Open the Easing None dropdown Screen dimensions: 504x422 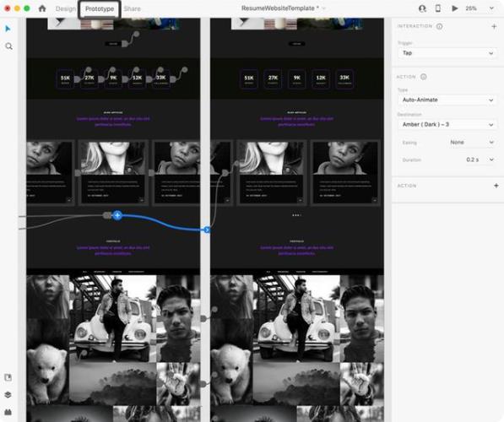(x=471, y=142)
